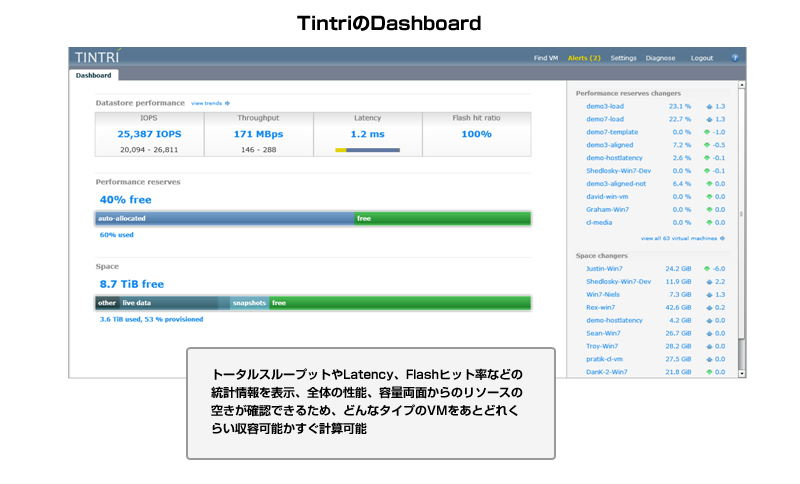The width and height of the screenshot is (800, 484).
Task: Click the green arrow icon for demo7-template
Action: [709, 132]
